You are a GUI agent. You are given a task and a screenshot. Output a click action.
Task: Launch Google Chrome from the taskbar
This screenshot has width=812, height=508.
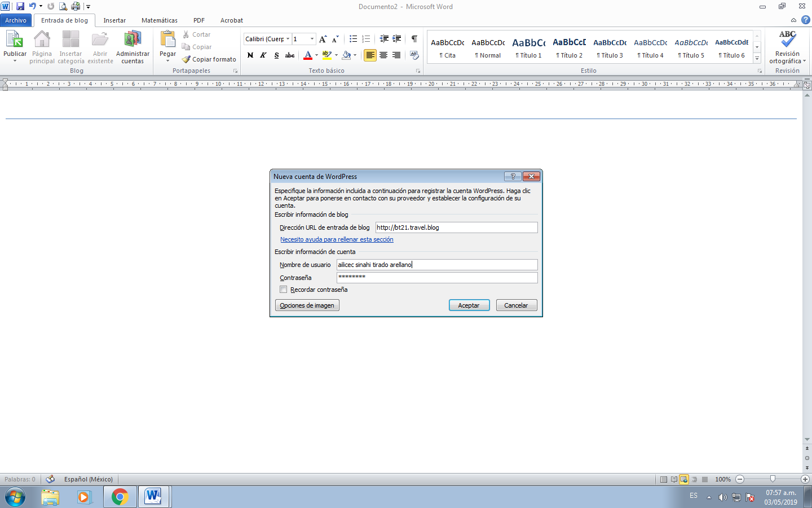(120, 497)
